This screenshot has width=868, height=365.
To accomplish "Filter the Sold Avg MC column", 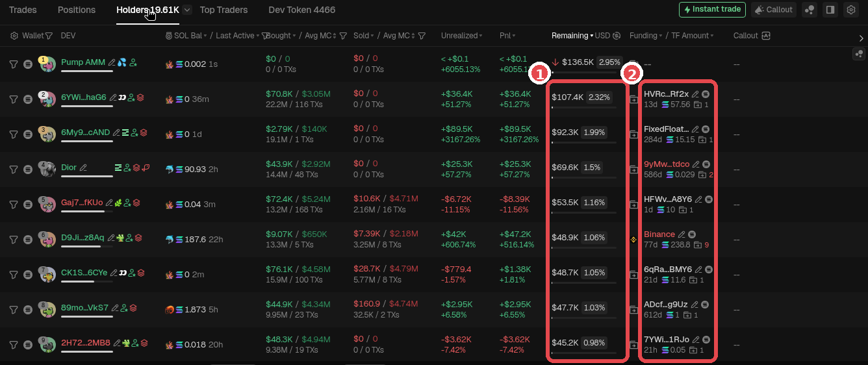I will click(422, 36).
